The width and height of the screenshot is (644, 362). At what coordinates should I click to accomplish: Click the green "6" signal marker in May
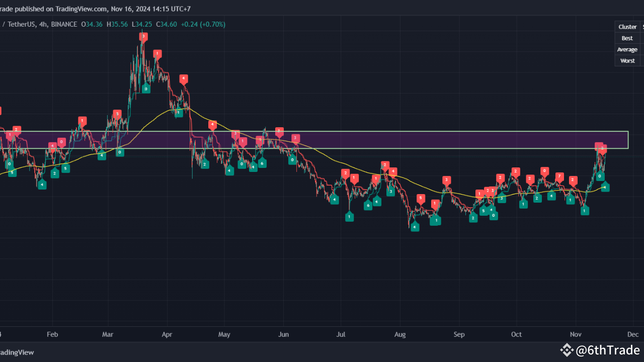[262, 163]
